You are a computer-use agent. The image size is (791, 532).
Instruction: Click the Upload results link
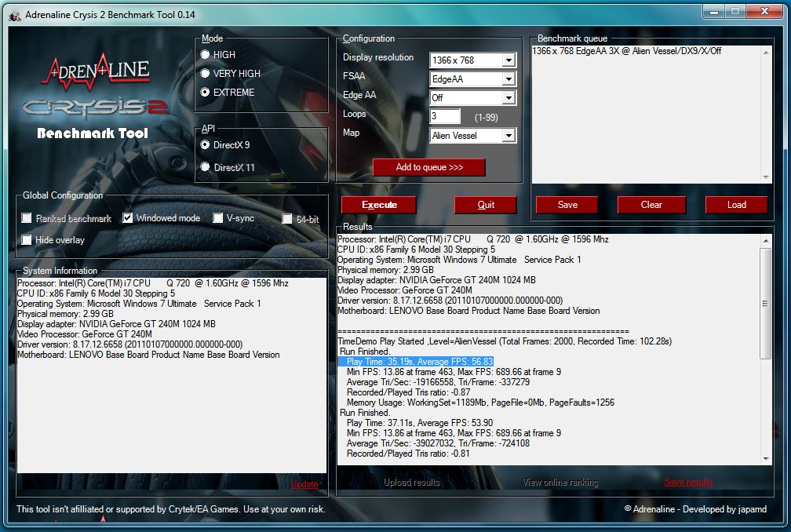(x=412, y=483)
